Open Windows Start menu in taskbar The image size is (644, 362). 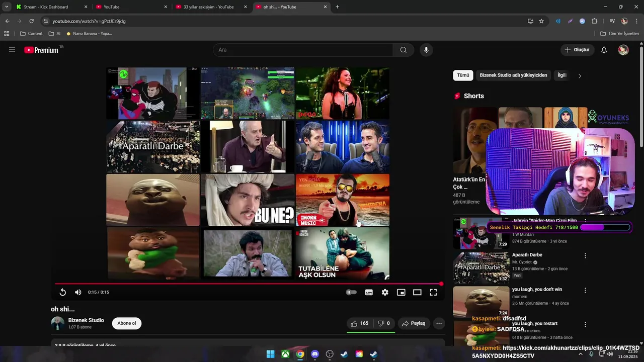pos(270,354)
